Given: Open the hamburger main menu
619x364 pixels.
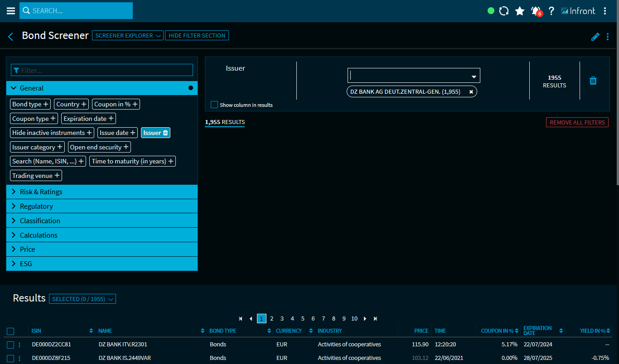Looking at the screenshot, I should pyautogui.click(x=10, y=11).
